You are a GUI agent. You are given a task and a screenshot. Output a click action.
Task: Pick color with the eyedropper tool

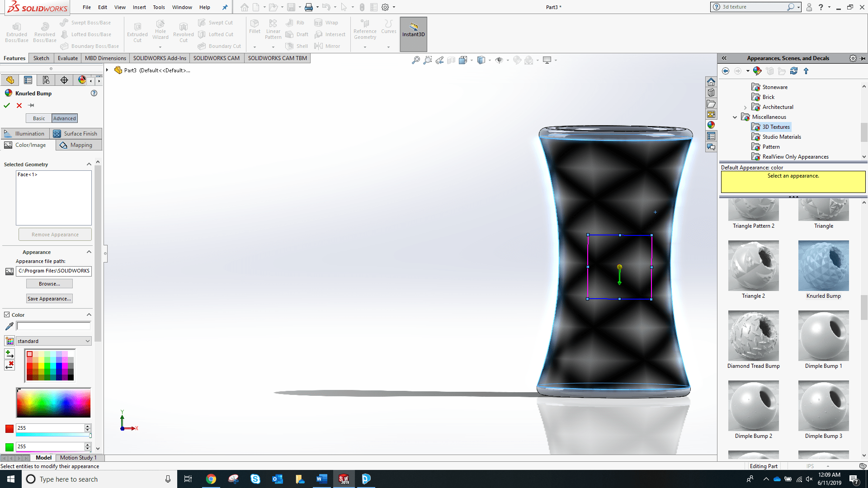click(9, 326)
